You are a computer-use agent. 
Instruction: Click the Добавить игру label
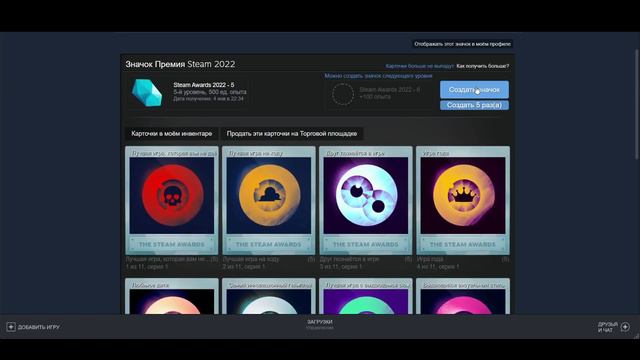pos(39,327)
